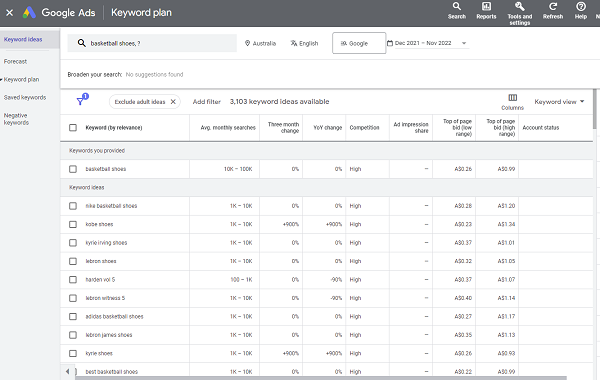The height and width of the screenshot is (380, 600).
Task: Click keyword text 'kobe shoes'
Action: click(99, 224)
